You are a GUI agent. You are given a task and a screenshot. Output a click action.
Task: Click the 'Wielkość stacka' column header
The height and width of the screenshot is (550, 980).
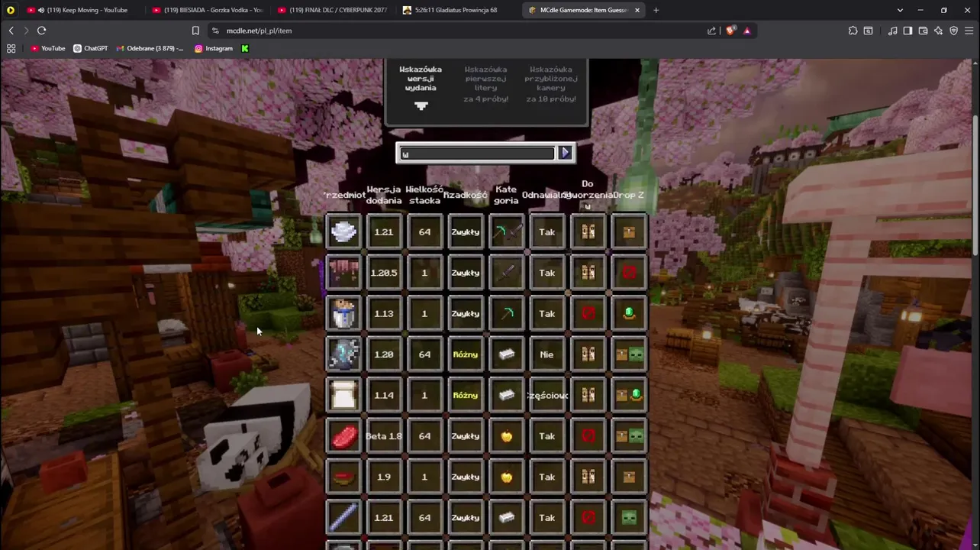(x=424, y=195)
